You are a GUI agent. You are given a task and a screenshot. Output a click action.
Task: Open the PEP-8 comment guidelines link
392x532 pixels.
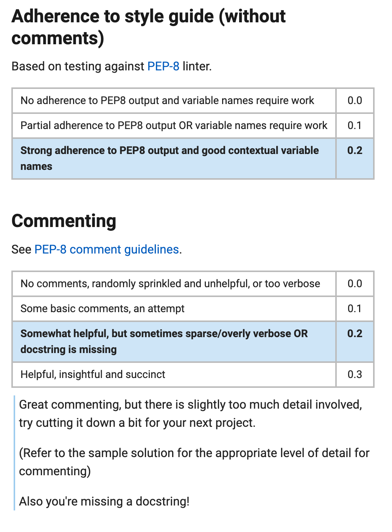[106, 249]
